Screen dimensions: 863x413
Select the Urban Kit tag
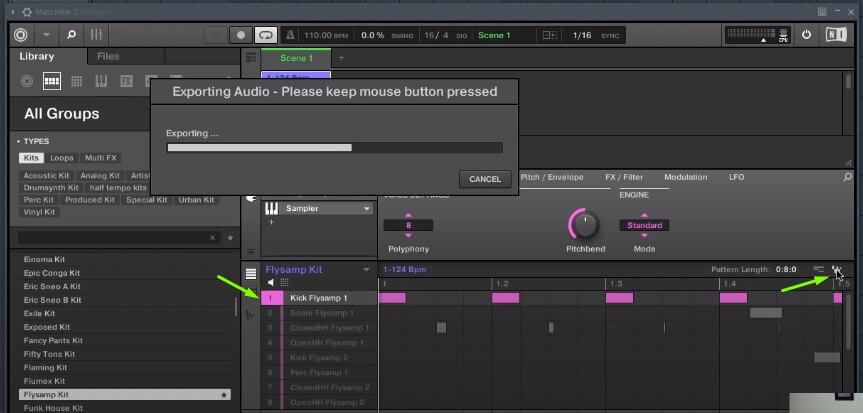[196, 200]
